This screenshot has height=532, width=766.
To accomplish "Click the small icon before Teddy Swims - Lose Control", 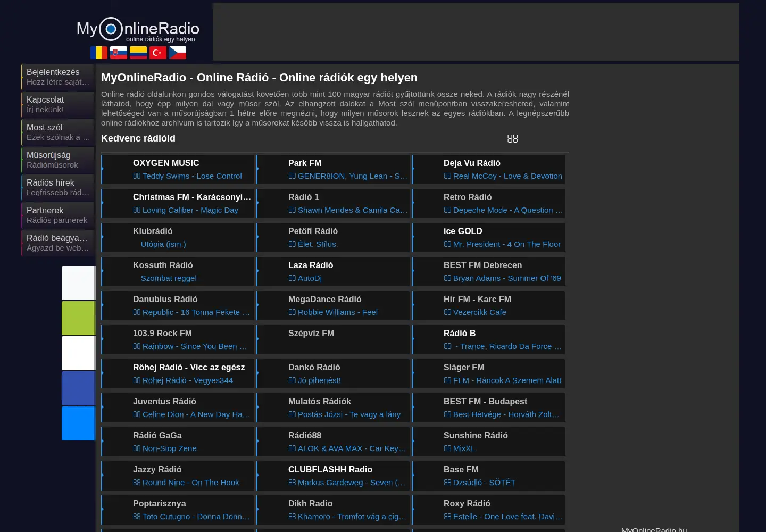I will (137, 176).
